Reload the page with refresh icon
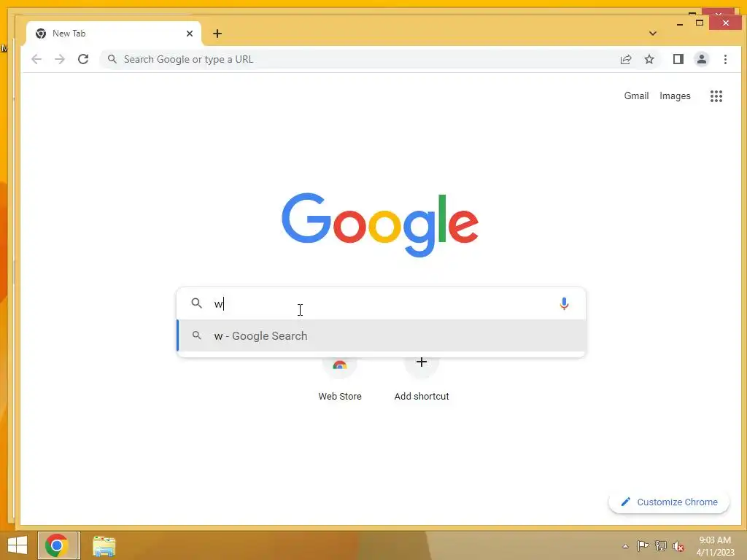Viewport: 747px width, 560px height. click(83, 59)
